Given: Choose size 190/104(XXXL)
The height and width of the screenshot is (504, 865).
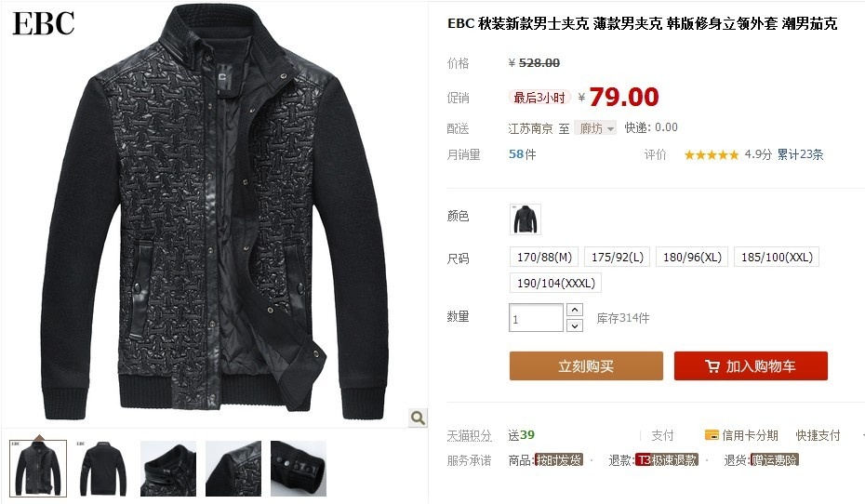Looking at the screenshot, I should pyautogui.click(x=555, y=283).
